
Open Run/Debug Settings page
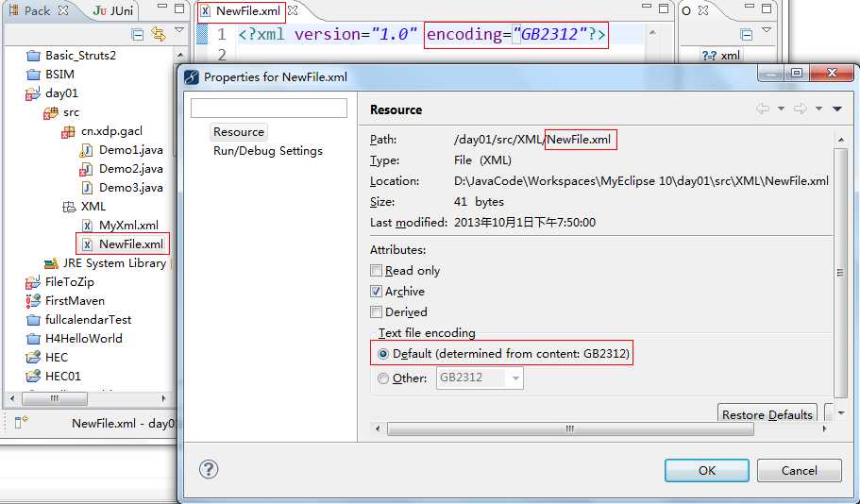(x=268, y=151)
